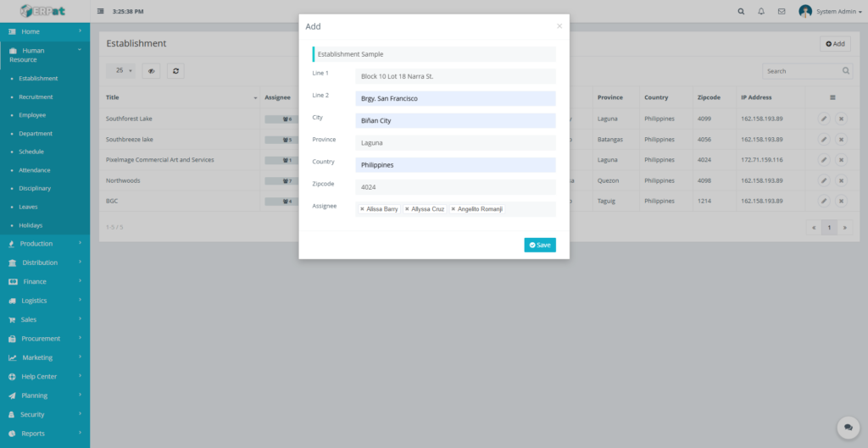Image resolution: width=868 pixels, height=448 pixels.
Task: Remove assignee Angelito Romanji tag
Action: 453,209
